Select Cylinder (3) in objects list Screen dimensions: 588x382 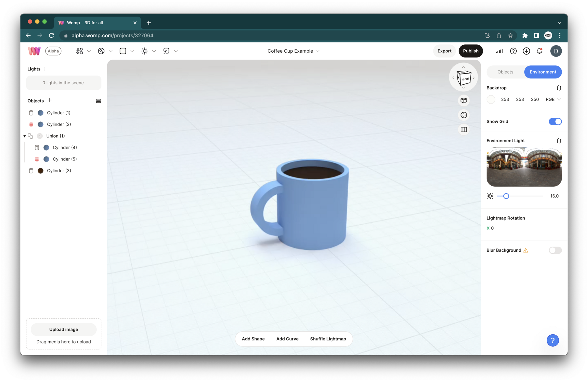point(59,171)
